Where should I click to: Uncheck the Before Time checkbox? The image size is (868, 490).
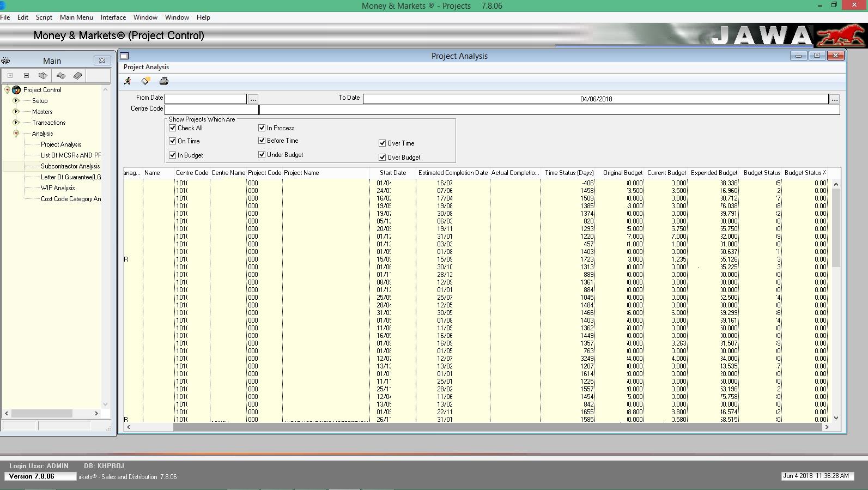tap(262, 141)
